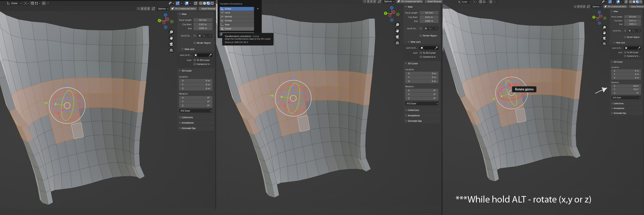Image resolution: width=644 pixels, height=215 pixels.
Task: Enable the Render Region checkbox in the first panel
Action: [195, 43]
